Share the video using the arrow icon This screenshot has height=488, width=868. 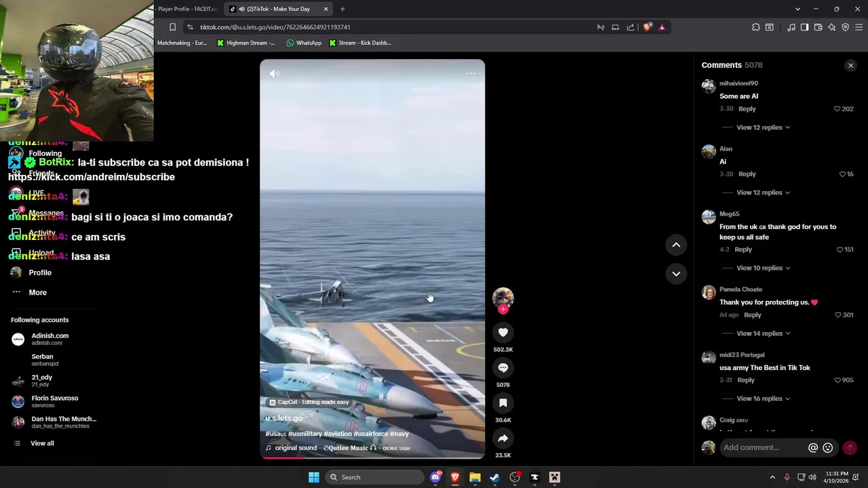click(x=503, y=438)
